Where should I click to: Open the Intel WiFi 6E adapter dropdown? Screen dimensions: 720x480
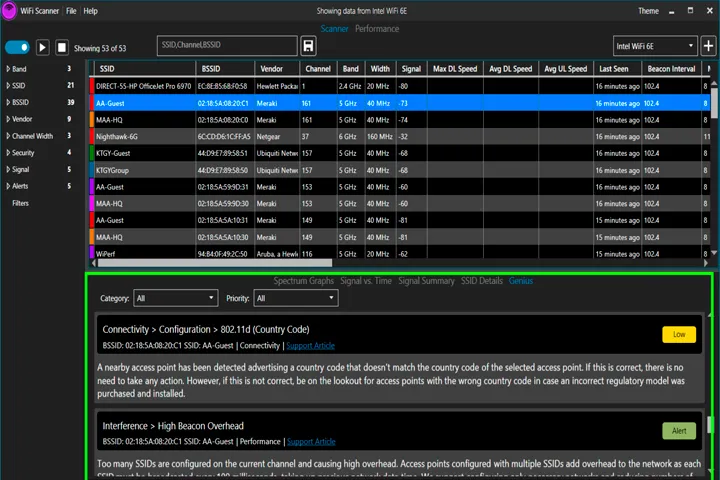pos(655,46)
